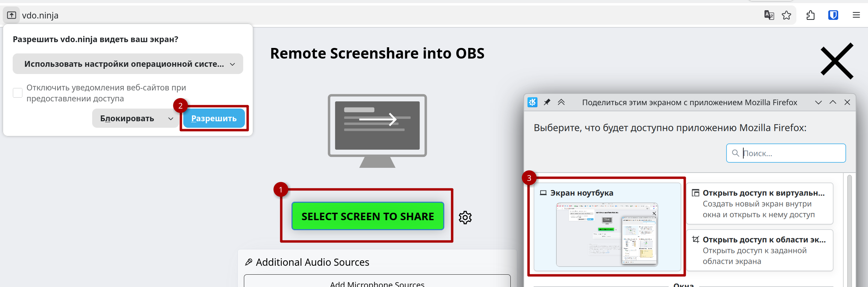Open the Bitwarden shield extension icon
The image size is (868, 287).
coord(833,15)
